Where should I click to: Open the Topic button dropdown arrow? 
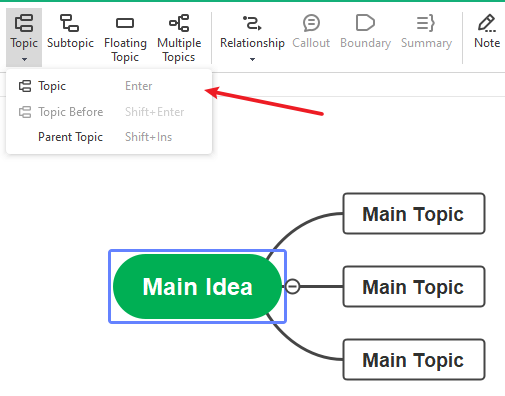24,59
